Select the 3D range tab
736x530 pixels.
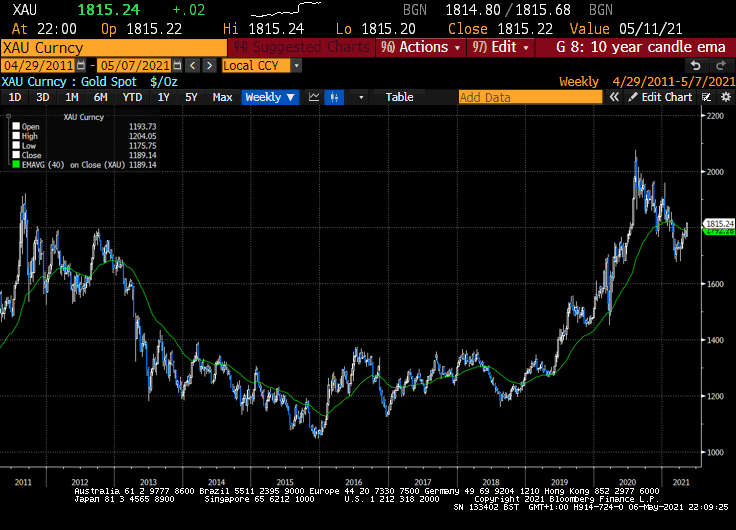coord(43,97)
